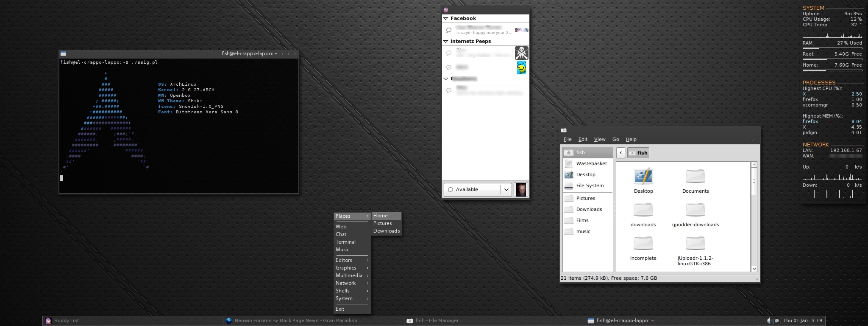
Task: Click Terminal in the desktop menu
Action: pyautogui.click(x=345, y=242)
